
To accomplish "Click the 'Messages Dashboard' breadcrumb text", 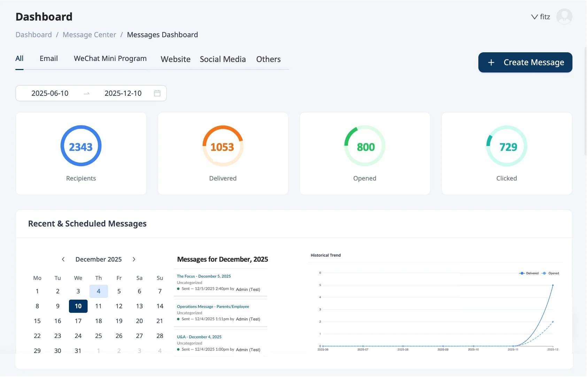I will click(x=162, y=35).
